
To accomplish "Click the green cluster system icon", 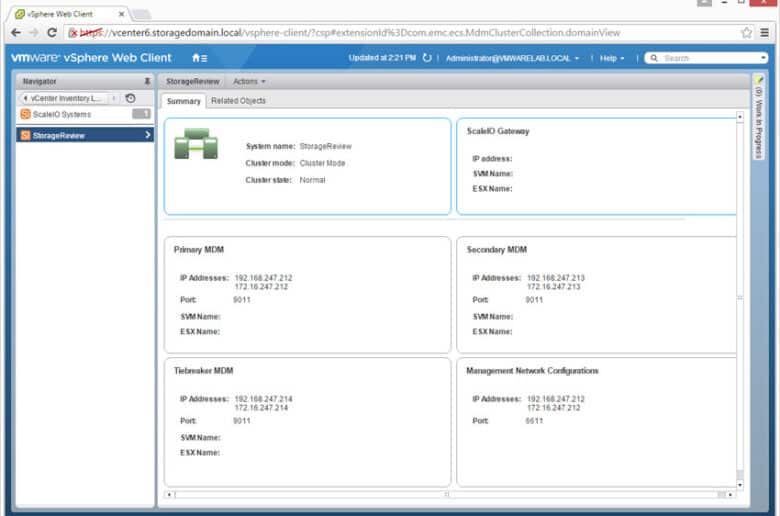I will pos(196,144).
